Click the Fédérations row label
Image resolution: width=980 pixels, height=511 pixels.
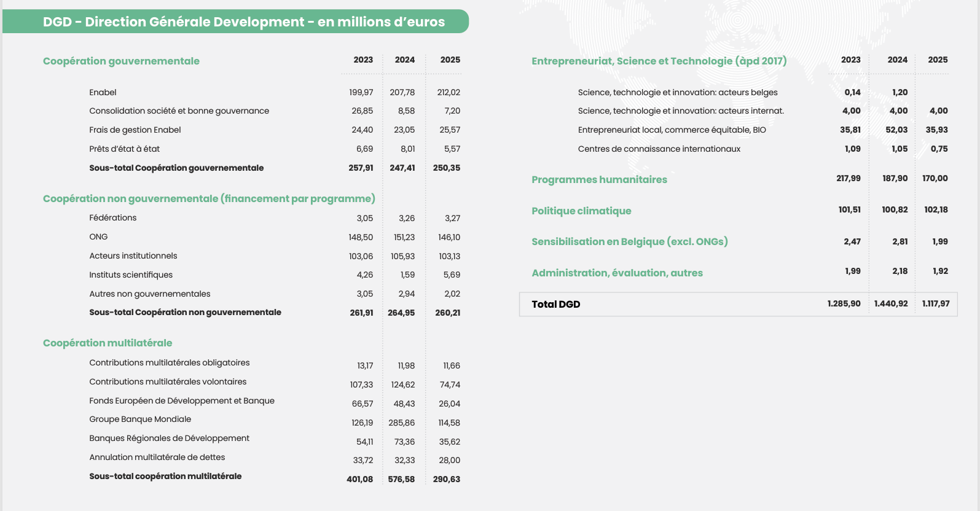[x=113, y=217]
